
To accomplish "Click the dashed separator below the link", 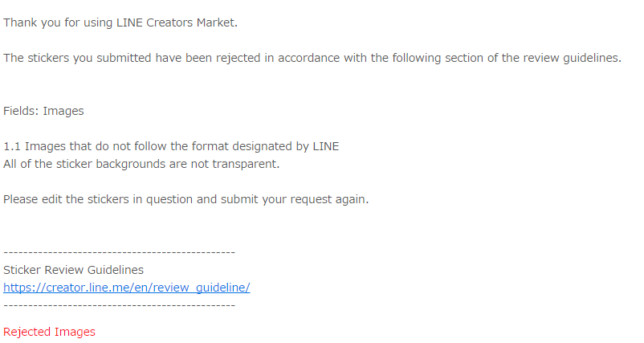I will [x=119, y=305].
